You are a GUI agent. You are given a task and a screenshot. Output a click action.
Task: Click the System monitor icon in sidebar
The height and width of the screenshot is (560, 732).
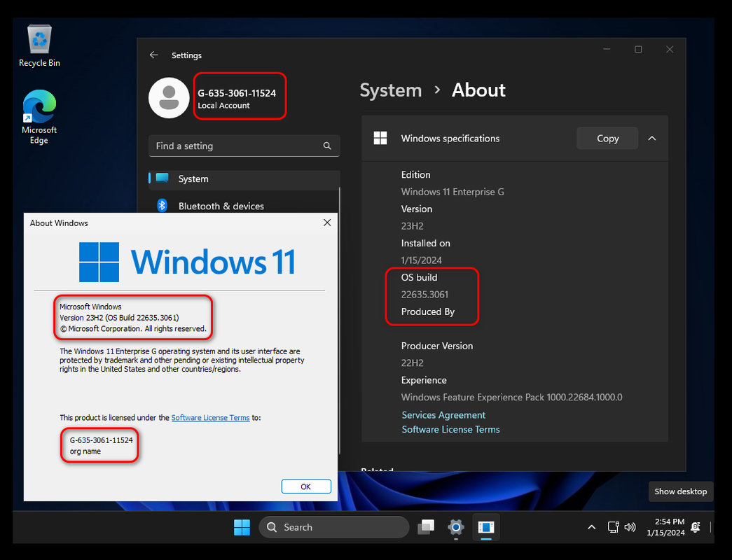(x=163, y=178)
